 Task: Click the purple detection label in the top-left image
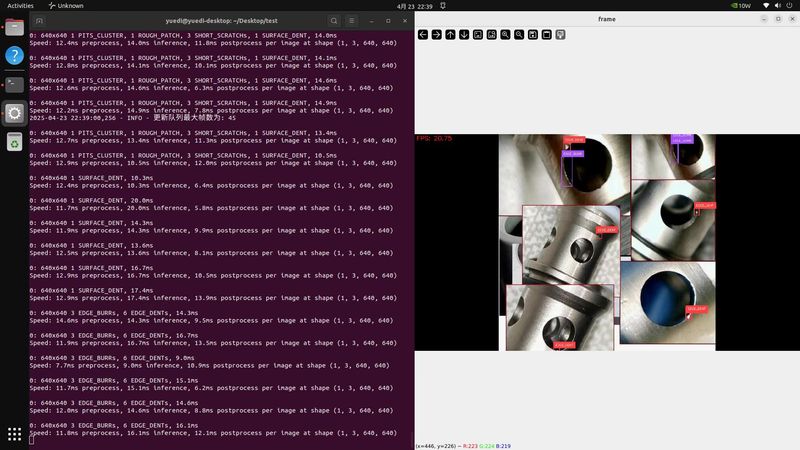point(572,154)
